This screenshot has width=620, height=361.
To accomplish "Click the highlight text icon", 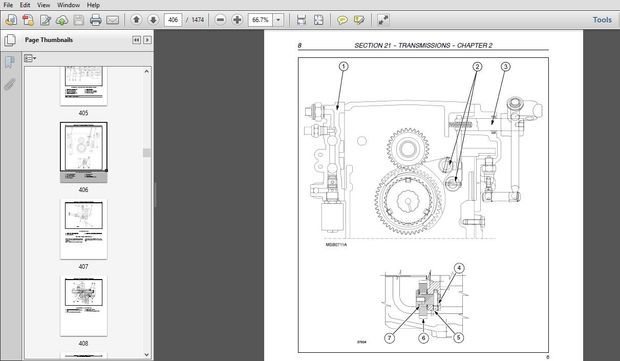I will (x=359, y=20).
